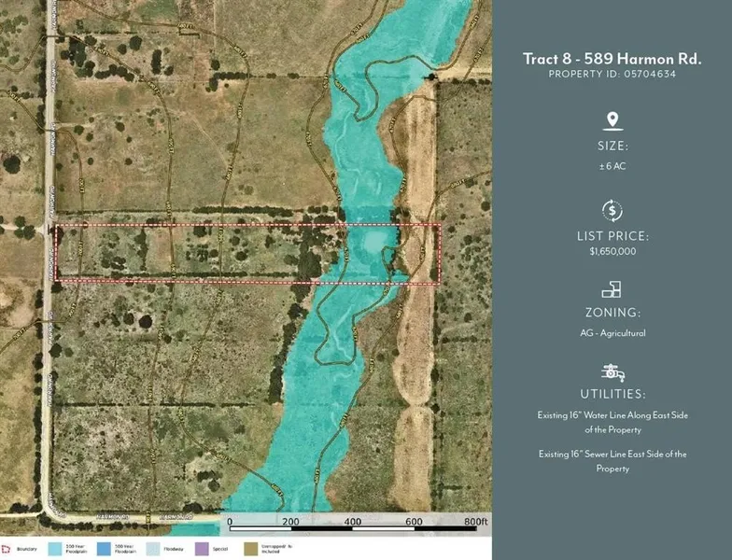Click the 800ft mark on scale bar
Screen dimensions: 732x560
475,521
